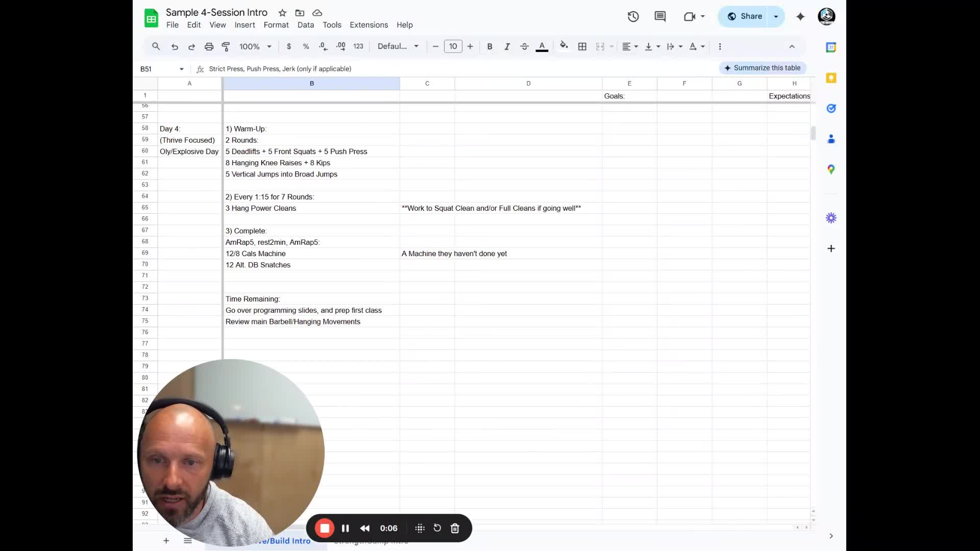
Task: Increase font size with plus button
Action: pos(470,46)
